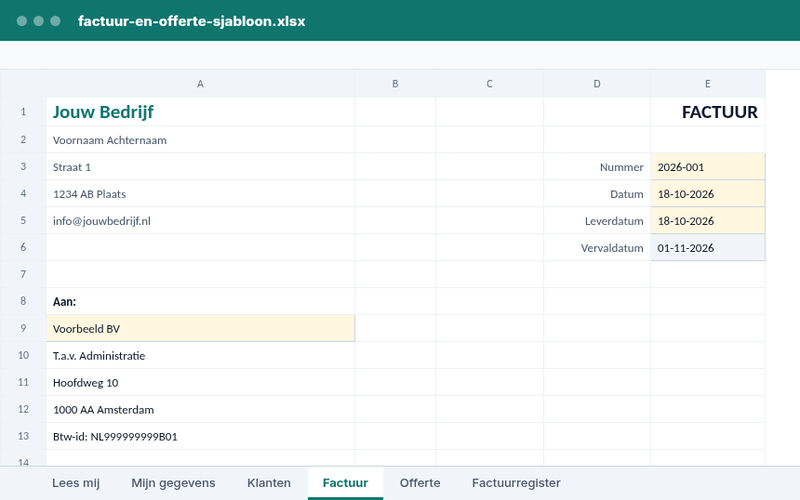The height and width of the screenshot is (500, 800).
Task: Click the Datum label cell
Action: (x=597, y=194)
